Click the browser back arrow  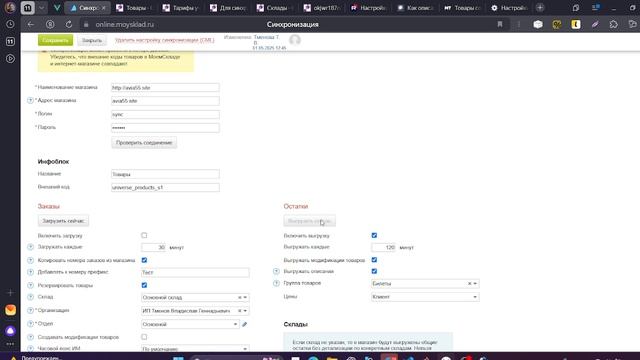(x=31, y=24)
